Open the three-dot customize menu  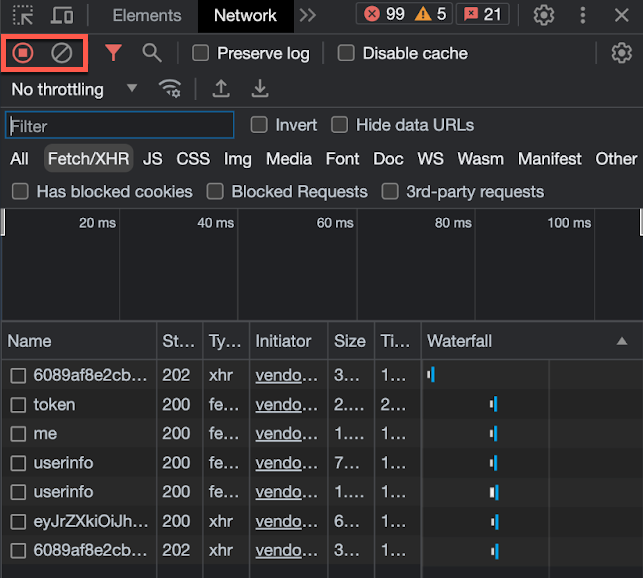(x=583, y=15)
